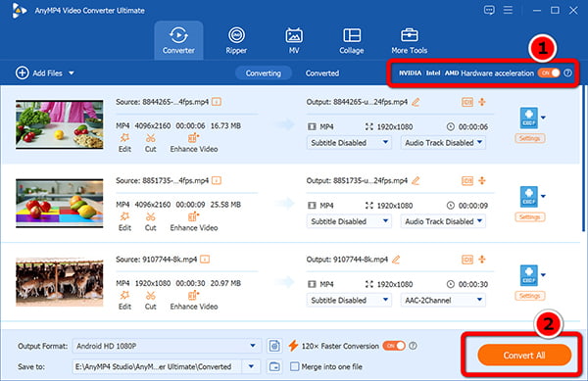Open hardware acceleration help icon
The height and width of the screenshot is (381, 588).
(568, 72)
